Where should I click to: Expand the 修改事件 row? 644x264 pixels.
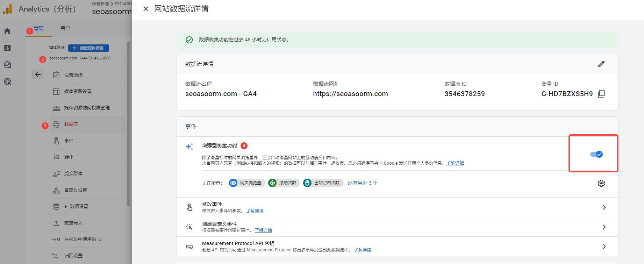pos(604,207)
